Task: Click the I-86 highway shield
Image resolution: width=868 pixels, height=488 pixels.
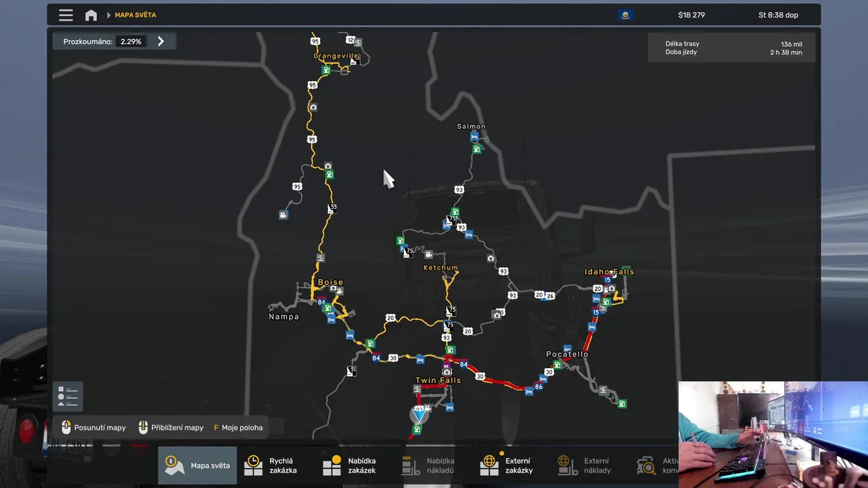Action: [538, 386]
